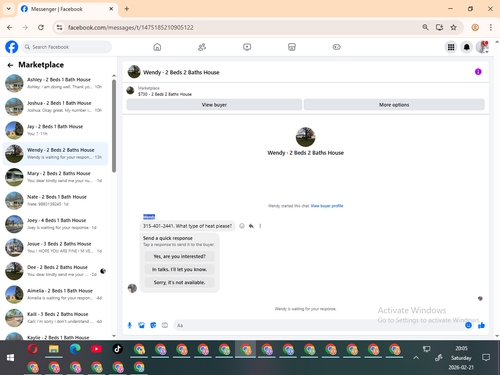Go back using the Marketplace back arrow

[x=10, y=65]
